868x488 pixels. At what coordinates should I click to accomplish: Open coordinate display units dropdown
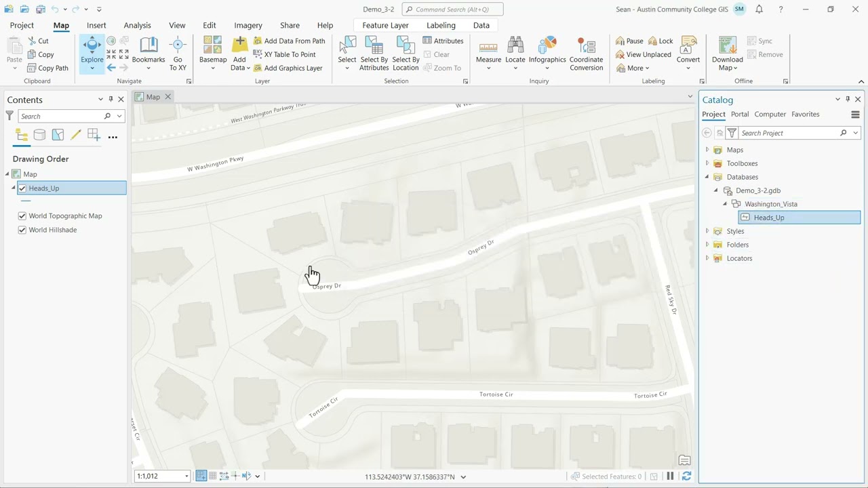coord(463,476)
